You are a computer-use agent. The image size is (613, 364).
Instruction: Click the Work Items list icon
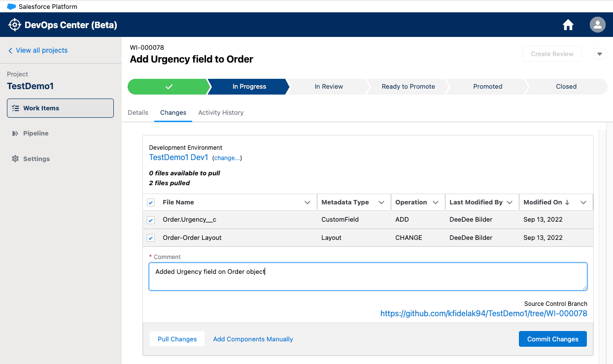15,108
